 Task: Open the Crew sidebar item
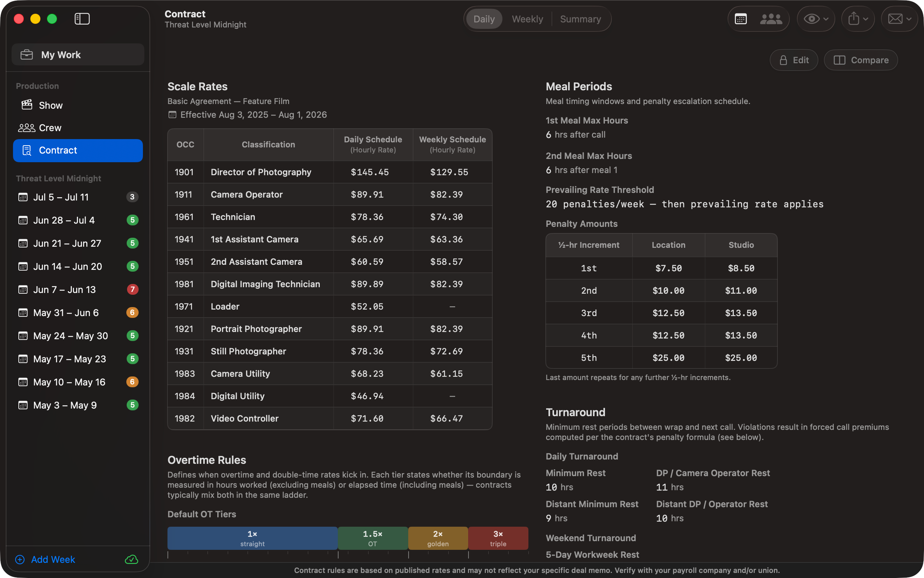tap(78, 128)
